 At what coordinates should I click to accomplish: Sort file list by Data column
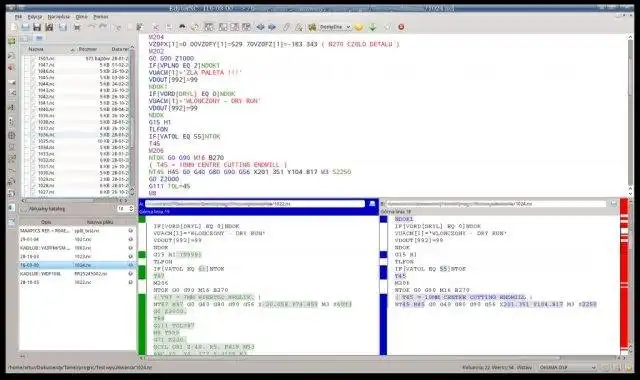120,49
